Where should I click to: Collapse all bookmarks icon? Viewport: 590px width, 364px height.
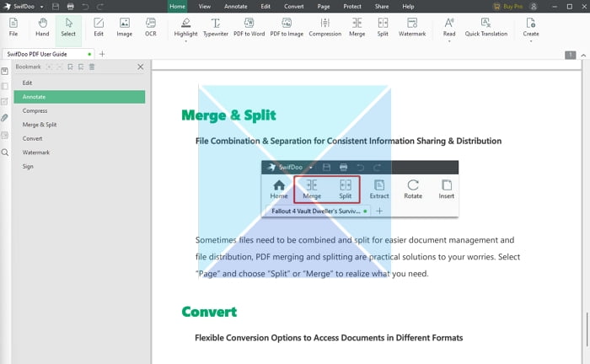tap(60, 67)
